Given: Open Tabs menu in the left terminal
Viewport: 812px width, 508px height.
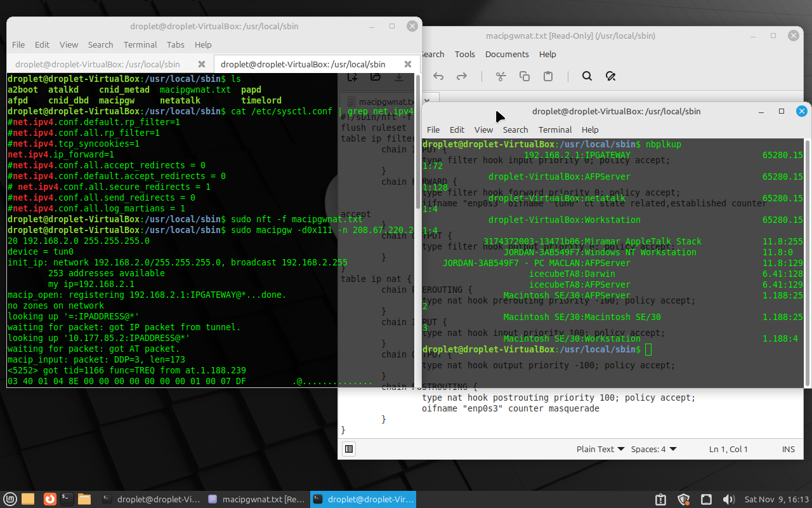Looking at the screenshot, I should (176, 44).
